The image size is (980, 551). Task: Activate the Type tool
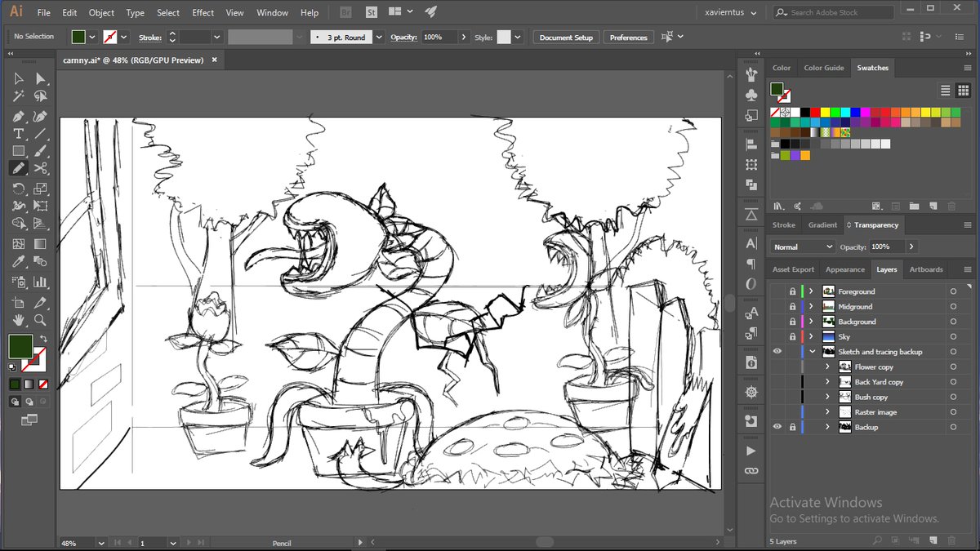[x=19, y=133]
